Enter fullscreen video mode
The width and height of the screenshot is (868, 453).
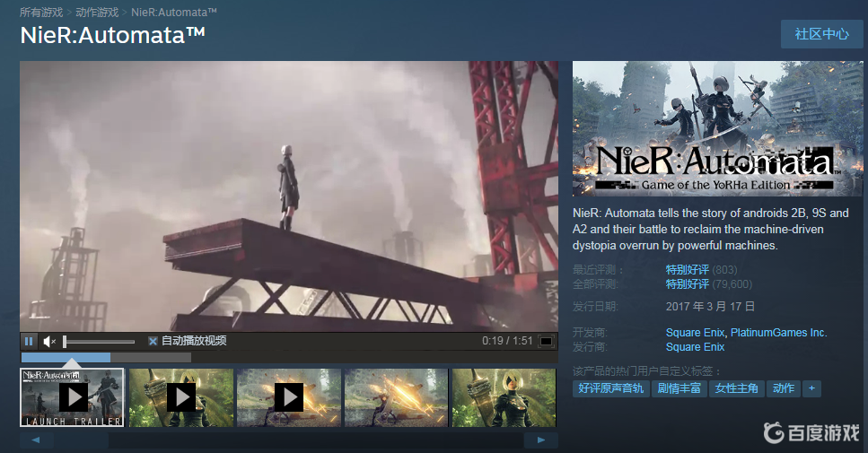pyautogui.click(x=546, y=341)
